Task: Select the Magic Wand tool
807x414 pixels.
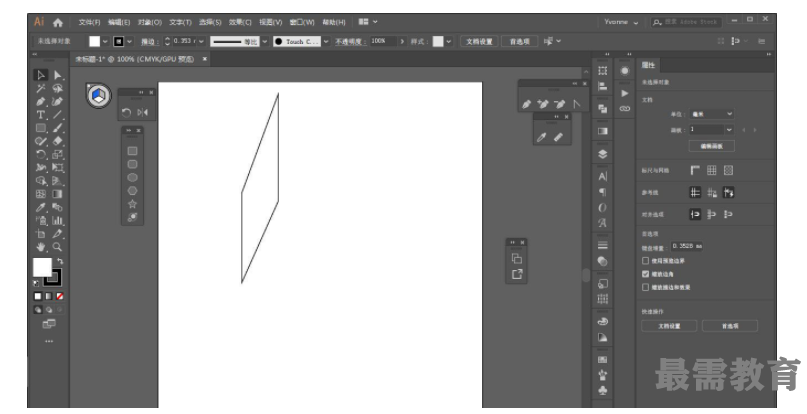Action: click(x=41, y=89)
